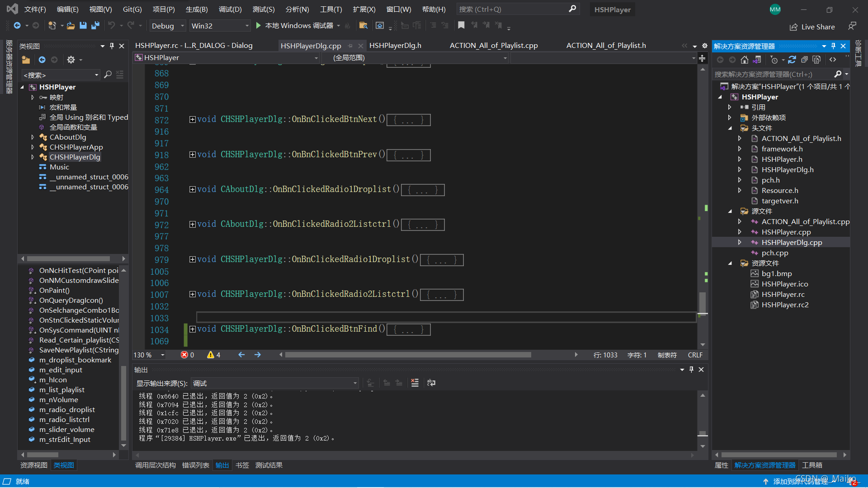The width and height of the screenshot is (868, 488).
Task: Open the 错误列表 tab at bottom
Action: (x=195, y=465)
